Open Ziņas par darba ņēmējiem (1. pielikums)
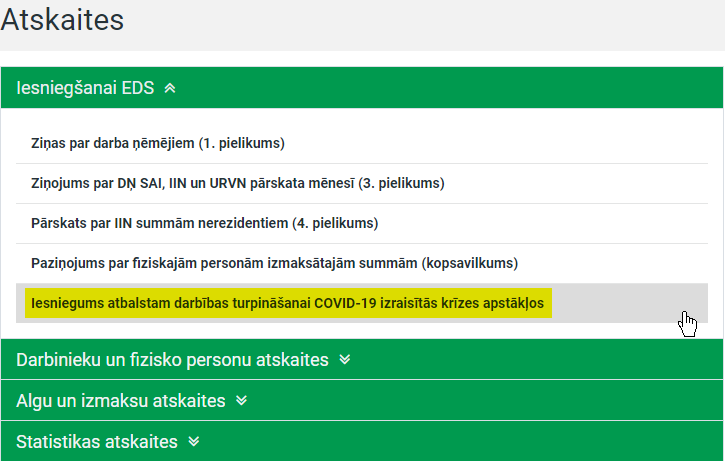 [x=362, y=143]
